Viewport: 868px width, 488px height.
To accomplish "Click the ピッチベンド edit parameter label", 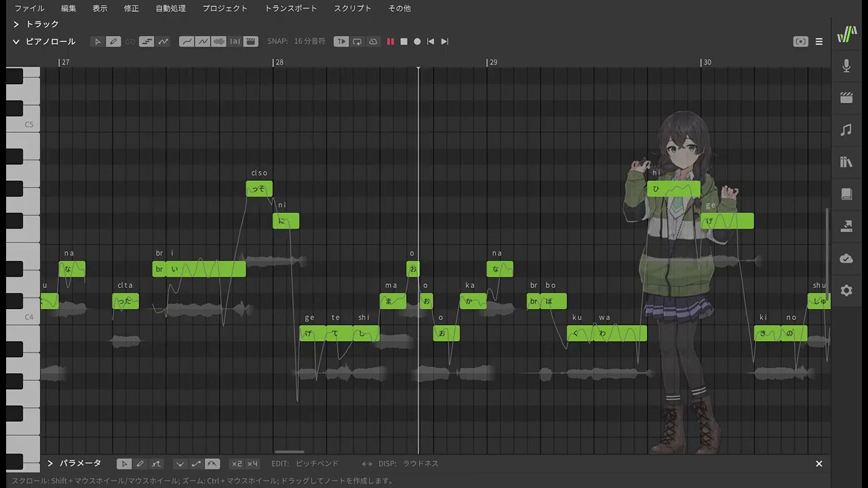I will point(317,464).
